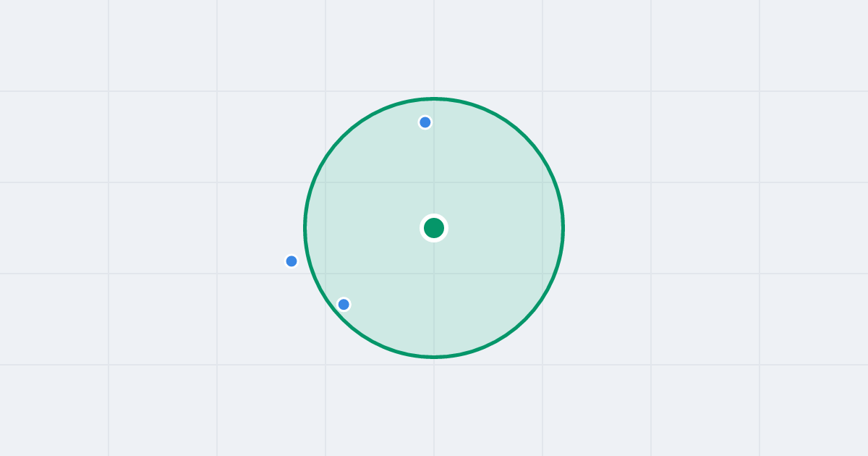Click the green center marker of the circle
Viewport: 868px width, 456px height.
click(434, 228)
